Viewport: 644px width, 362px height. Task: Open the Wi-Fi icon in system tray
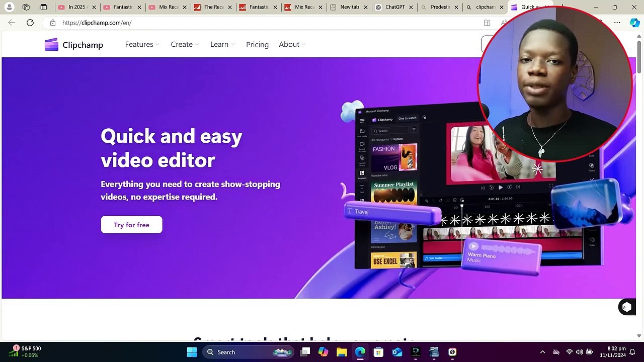click(569, 352)
